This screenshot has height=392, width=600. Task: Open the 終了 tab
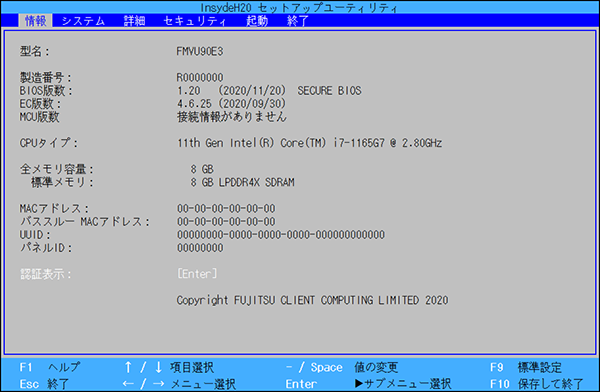coord(298,21)
